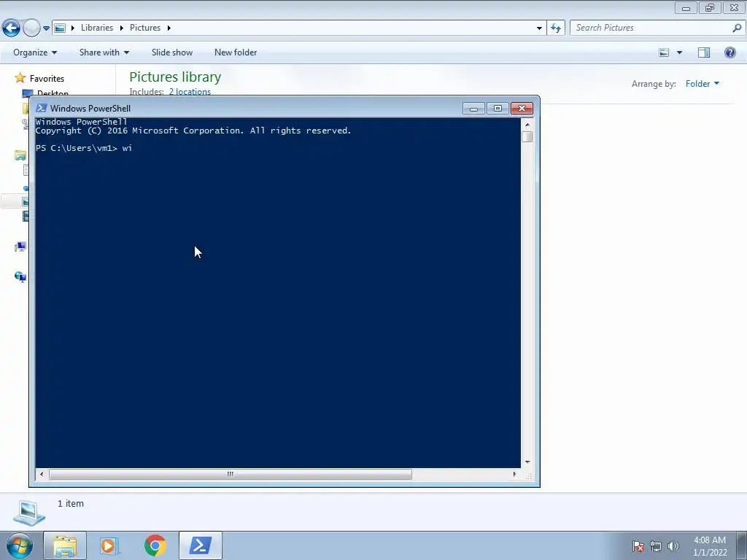This screenshot has width=747, height=560.
Task: Open the Share with menu
Action: [x=104, y=52]
